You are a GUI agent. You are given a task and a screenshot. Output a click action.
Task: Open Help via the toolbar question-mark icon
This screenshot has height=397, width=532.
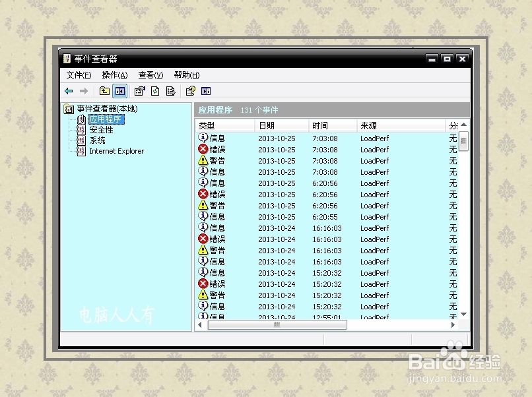click(x=190, y=90)
